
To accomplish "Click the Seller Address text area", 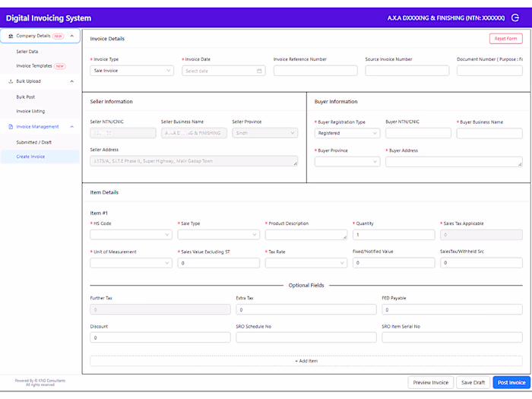I will (x=194, y=161).
